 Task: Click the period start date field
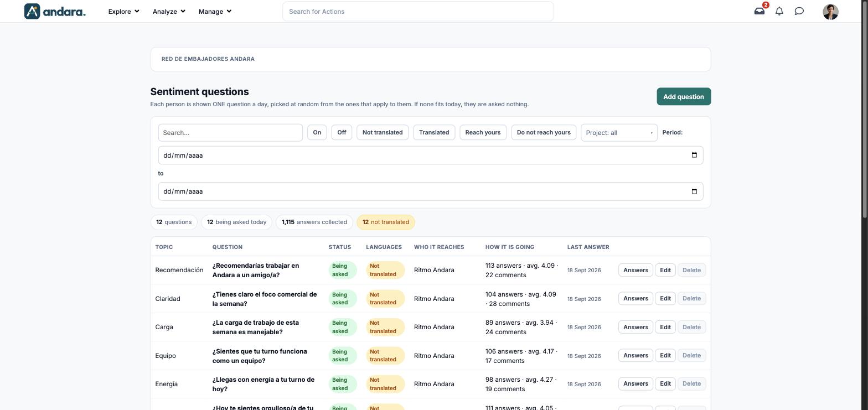point(431,155)
